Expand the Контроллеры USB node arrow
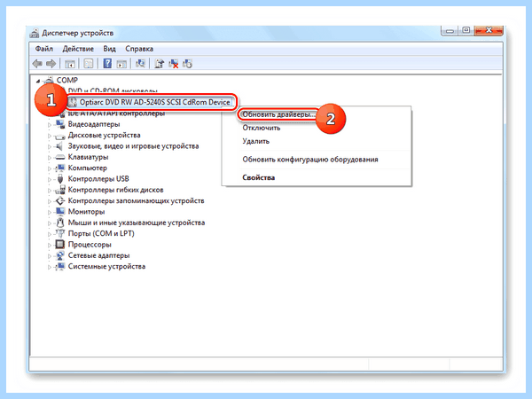This screenshot has height=399, width=532. coord(50,179)
